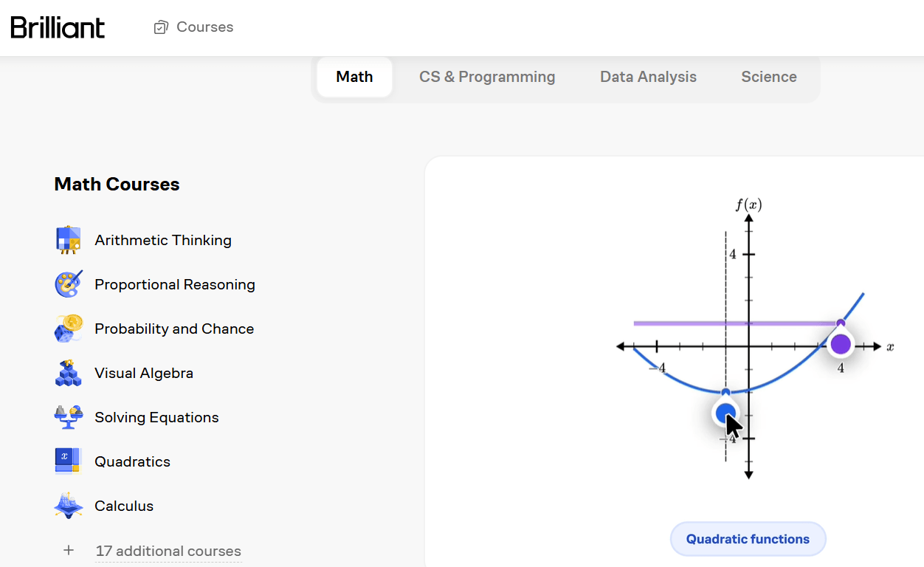The height and width of the screenshot is (567, 924).
Task: Select the Visual Algebra cubes icon
Action: coord(69,373)
